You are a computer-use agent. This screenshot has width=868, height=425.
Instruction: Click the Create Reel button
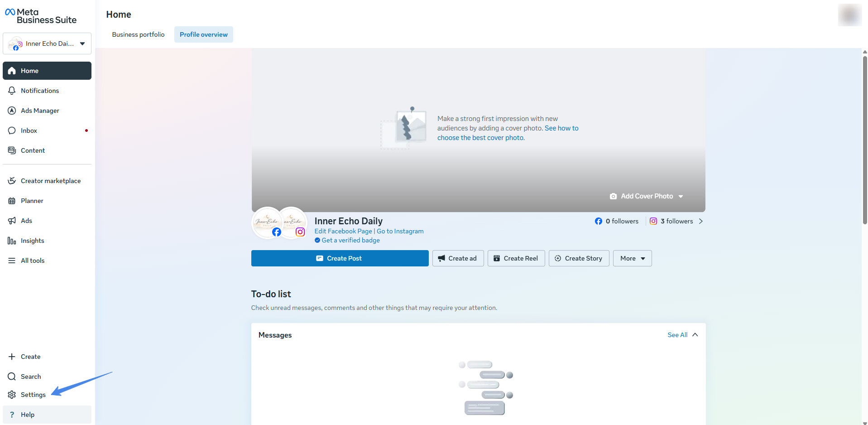(x=516, y=258)
